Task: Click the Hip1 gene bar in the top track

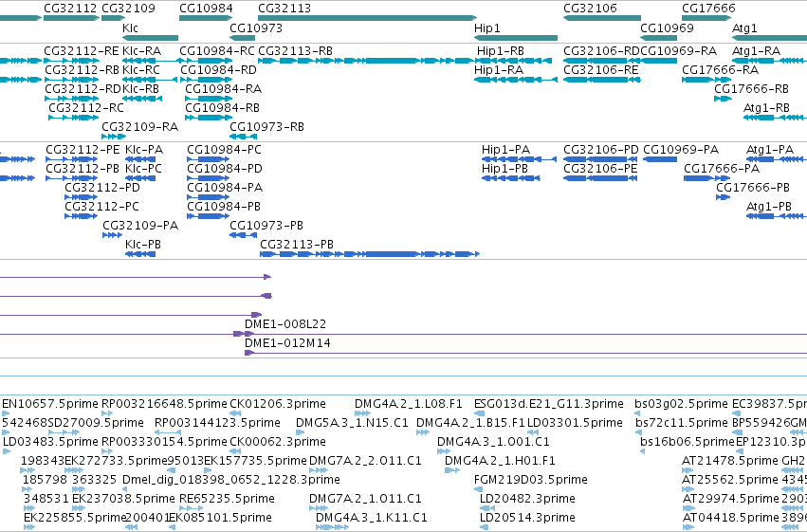Action: [516, 38]
